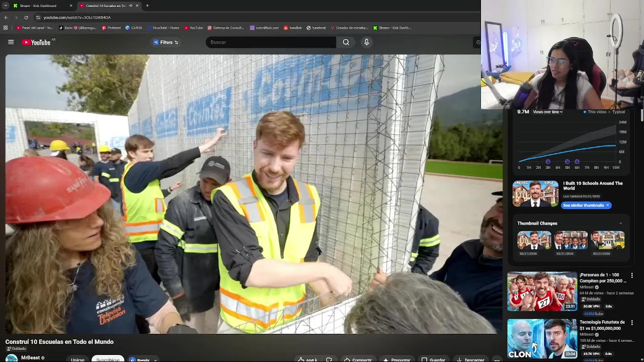The image size is (644, 362).
Task: Click the Remix button
Action: pyautogui.click(x=139, y=360)
